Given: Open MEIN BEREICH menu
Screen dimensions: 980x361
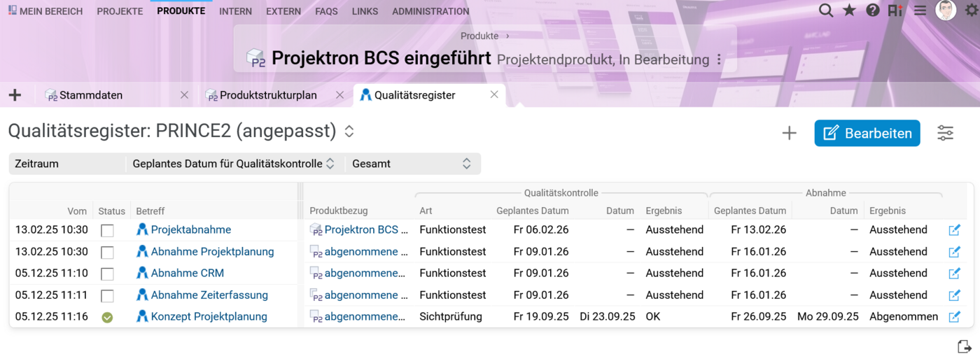Looking at the screenshot, I should click(45, 11).
